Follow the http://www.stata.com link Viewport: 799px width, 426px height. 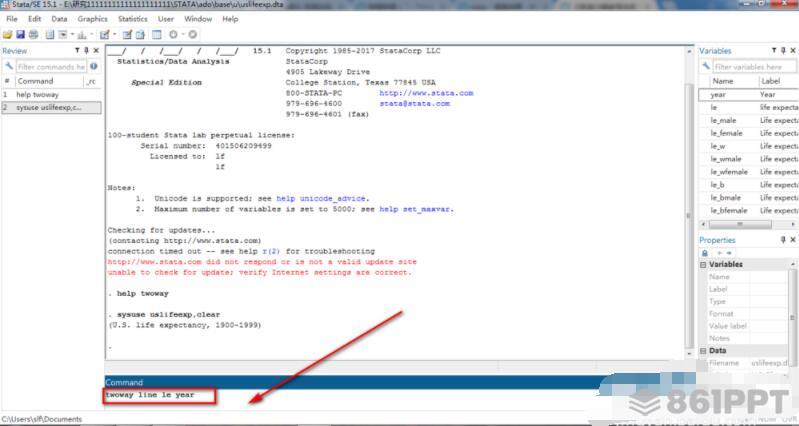(426, 93)
